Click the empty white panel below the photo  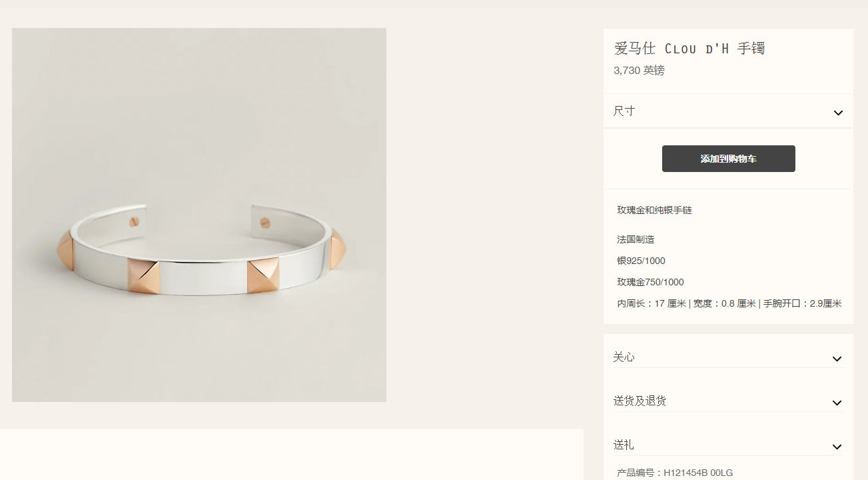pos(292,454)
